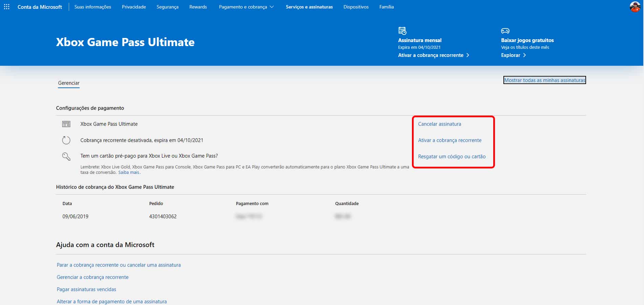Screen dimensions: 644x305
Task: Click the order number 4301403062
Action: 163,217
